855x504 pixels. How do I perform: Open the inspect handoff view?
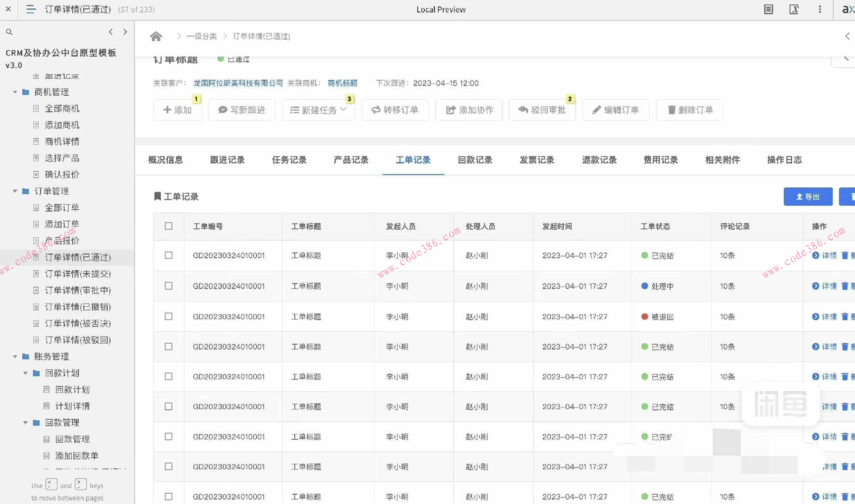pos(794,9)
